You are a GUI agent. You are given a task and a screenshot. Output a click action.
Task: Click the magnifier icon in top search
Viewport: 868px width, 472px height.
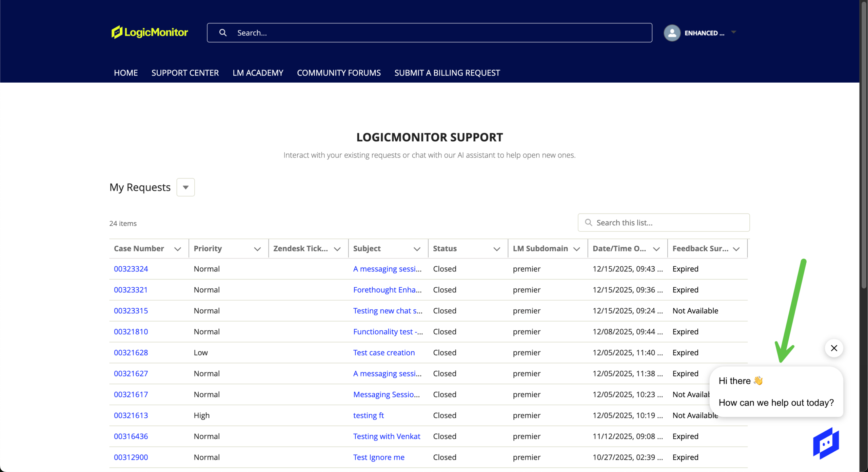[223, 33]
